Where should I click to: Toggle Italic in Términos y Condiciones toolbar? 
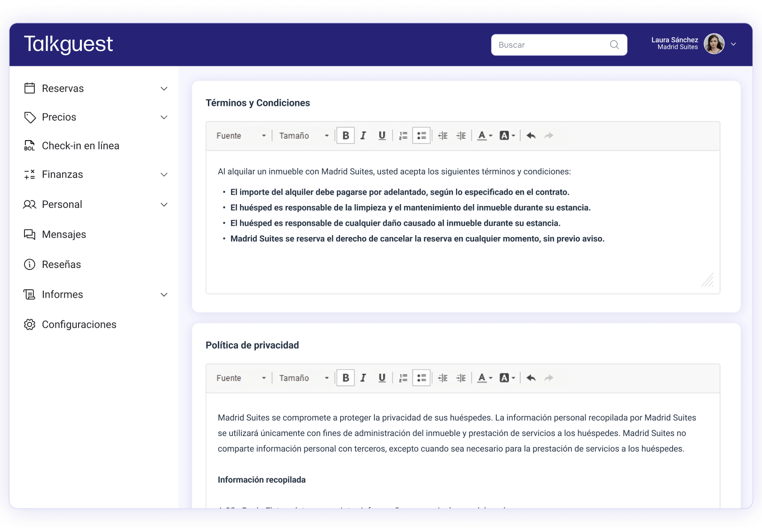(363, 135)
